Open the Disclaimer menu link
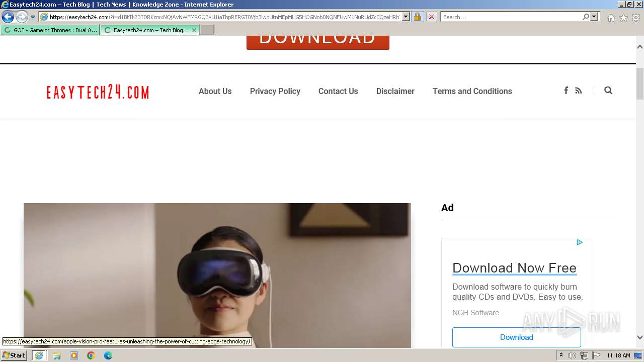The width and height of the screenshot is (644, 362). [395, 91]
